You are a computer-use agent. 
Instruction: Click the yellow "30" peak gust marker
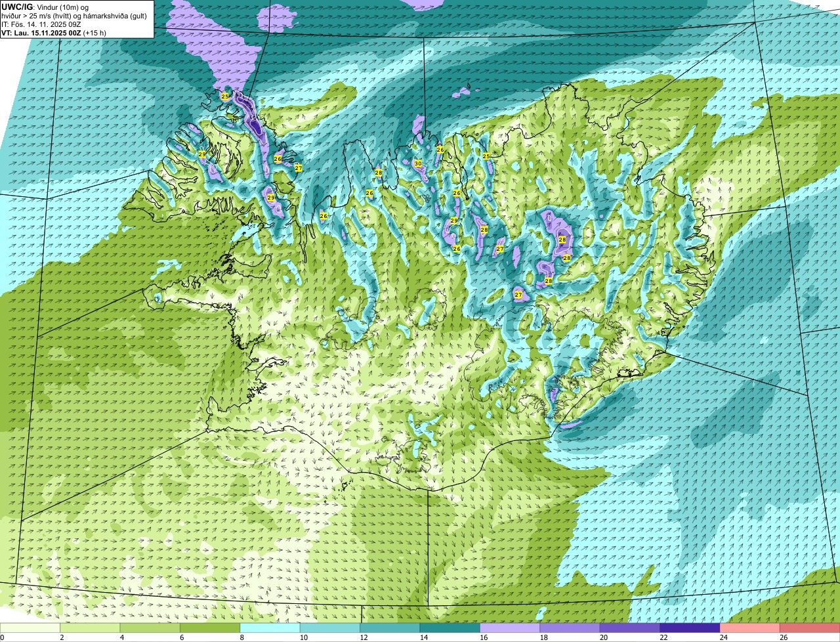(417, 163)
